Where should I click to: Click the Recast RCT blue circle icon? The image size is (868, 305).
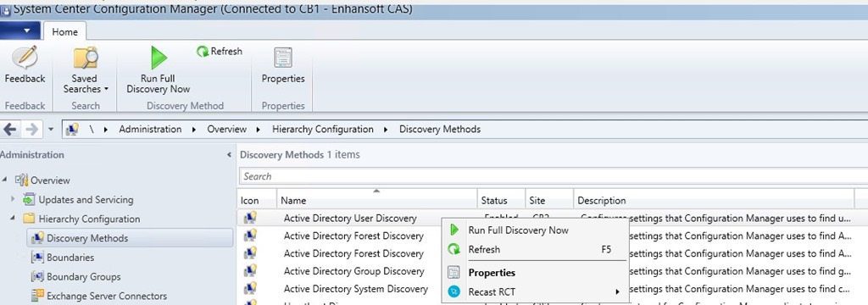pyautogui.click(x=454, y=291)
